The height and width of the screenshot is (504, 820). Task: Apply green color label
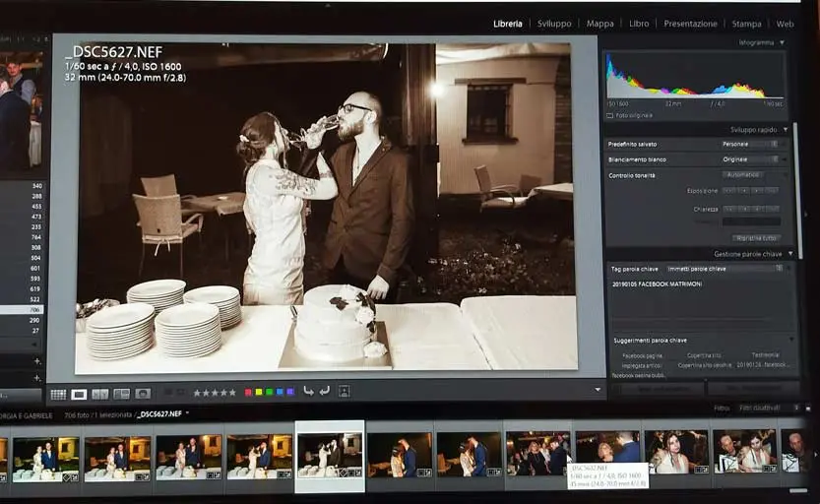(x=270, y=392)
